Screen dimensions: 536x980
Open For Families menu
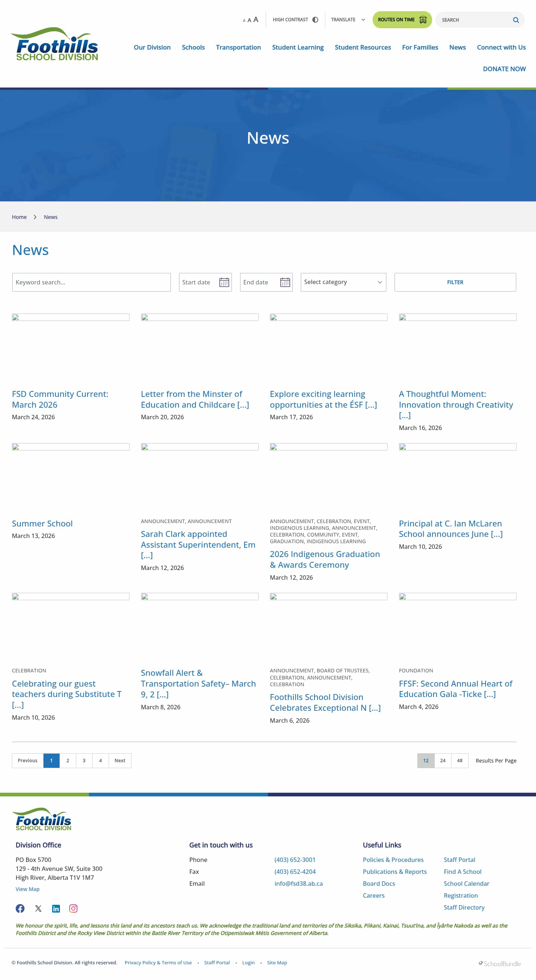pos(420,47)
